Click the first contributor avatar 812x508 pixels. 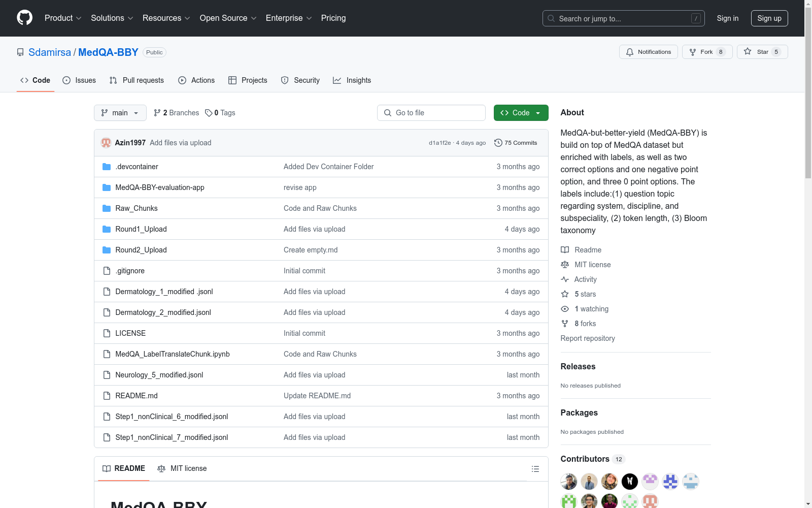pyautogui.click(x=569, y=482)
